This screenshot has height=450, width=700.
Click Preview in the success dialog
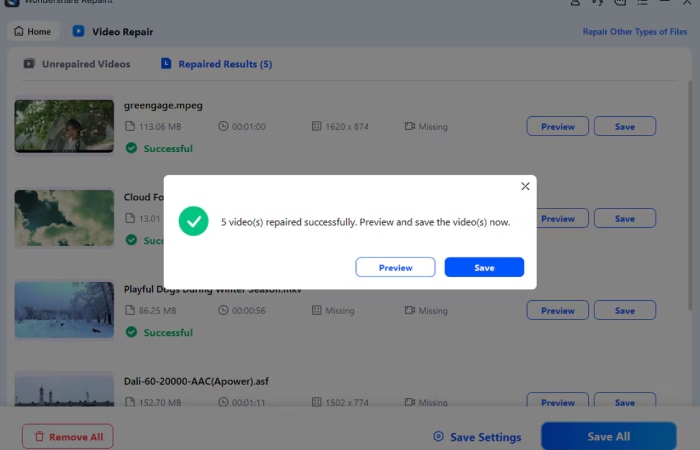pos(395,267)
